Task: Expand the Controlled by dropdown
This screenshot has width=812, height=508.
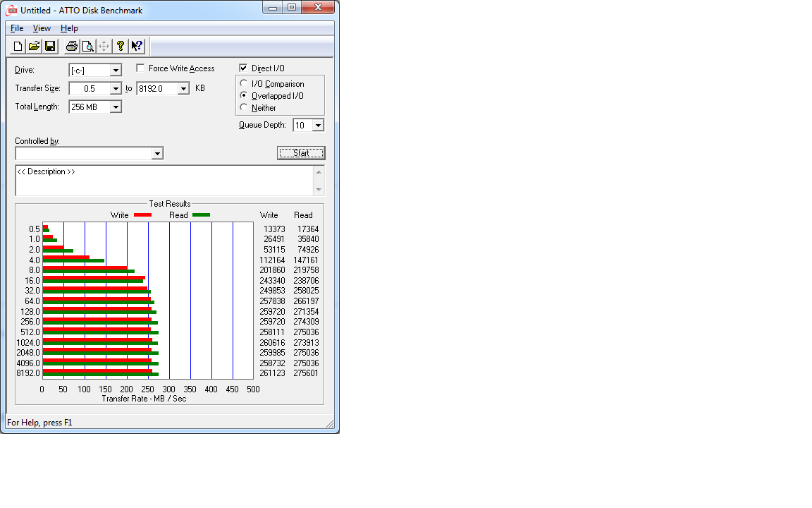Action: coord(157,153)
